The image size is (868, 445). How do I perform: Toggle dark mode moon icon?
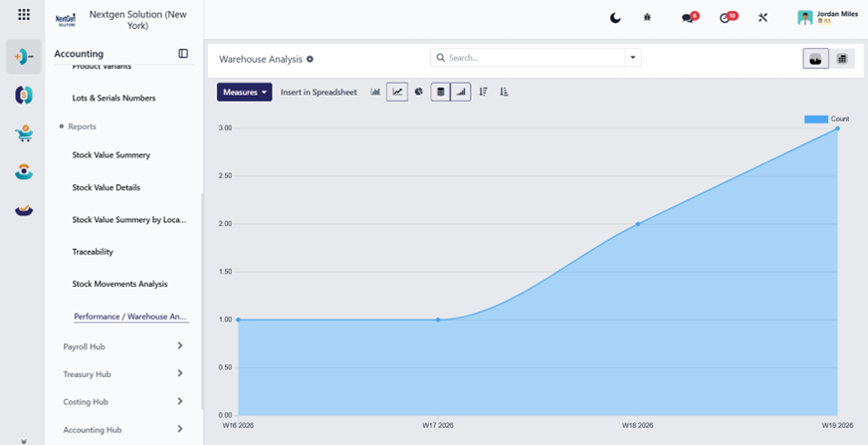pyautogui.click(x=615, y=18)
